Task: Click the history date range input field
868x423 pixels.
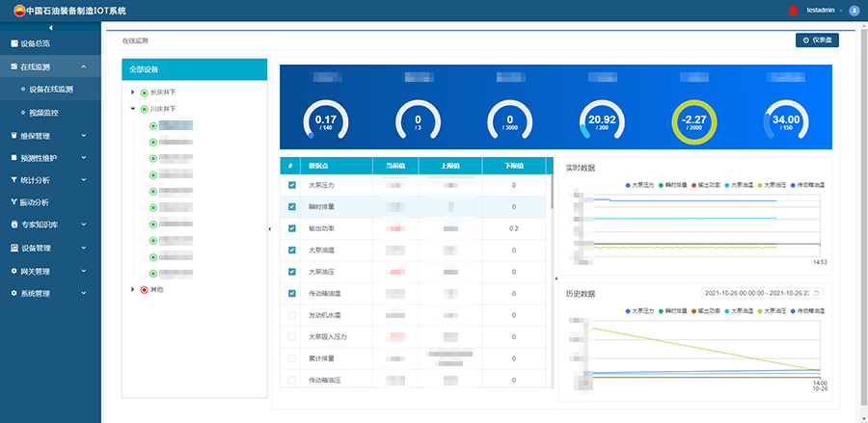Action: coord(762,293)
